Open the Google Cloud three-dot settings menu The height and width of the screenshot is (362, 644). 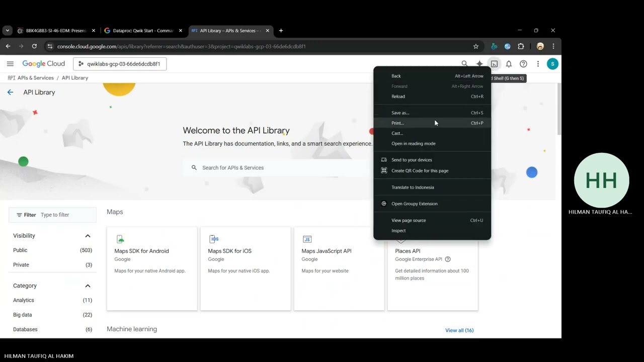538,64
